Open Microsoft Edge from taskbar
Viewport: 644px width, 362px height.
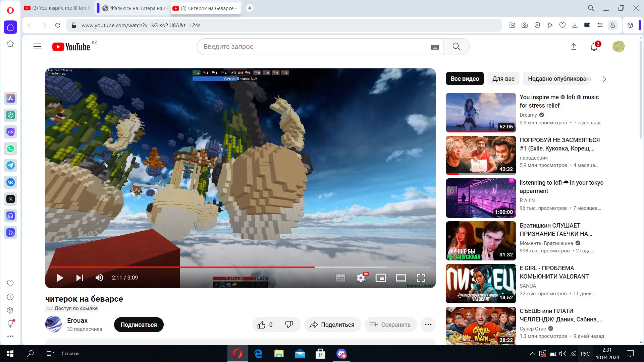pos(258,354)
